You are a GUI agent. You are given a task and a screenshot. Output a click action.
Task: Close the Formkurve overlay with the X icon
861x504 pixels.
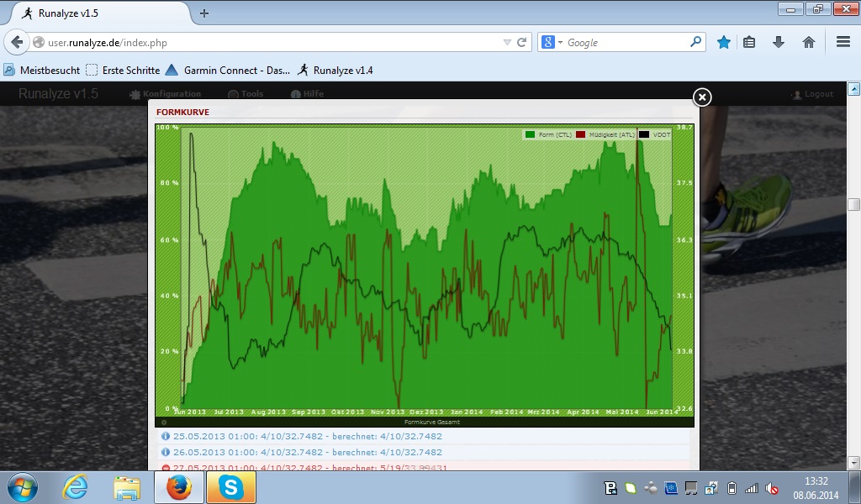click(x=702, y=97)
